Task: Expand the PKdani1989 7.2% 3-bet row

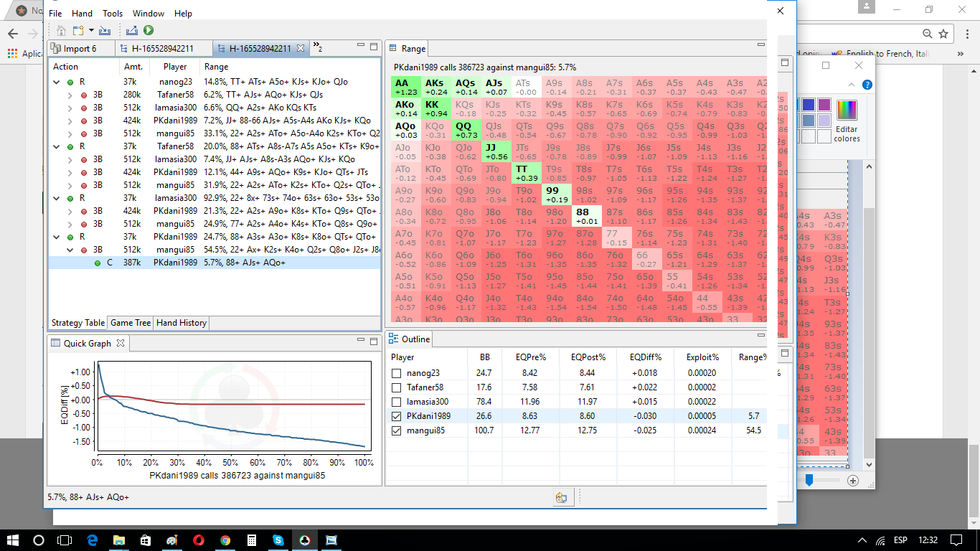Action: (70, 121)
